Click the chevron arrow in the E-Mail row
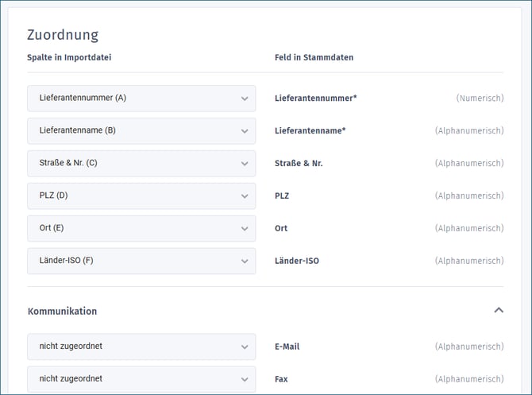 [x=245, y=347]
